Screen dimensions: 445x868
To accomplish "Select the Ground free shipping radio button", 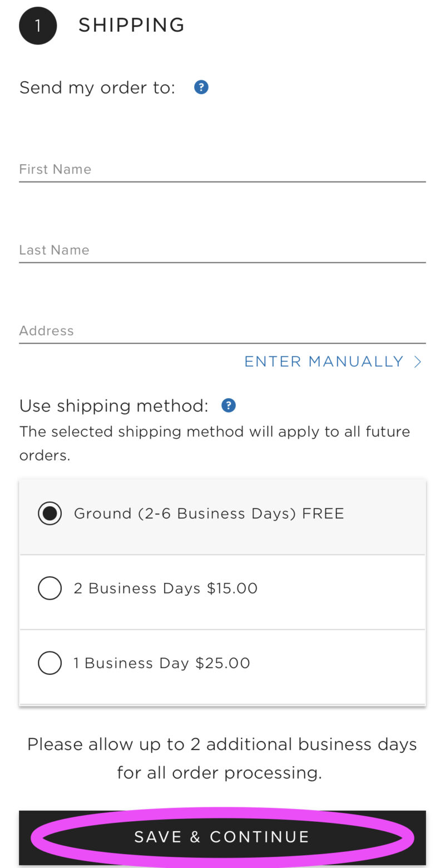I will pyautogui.click(x=50, y=513).
